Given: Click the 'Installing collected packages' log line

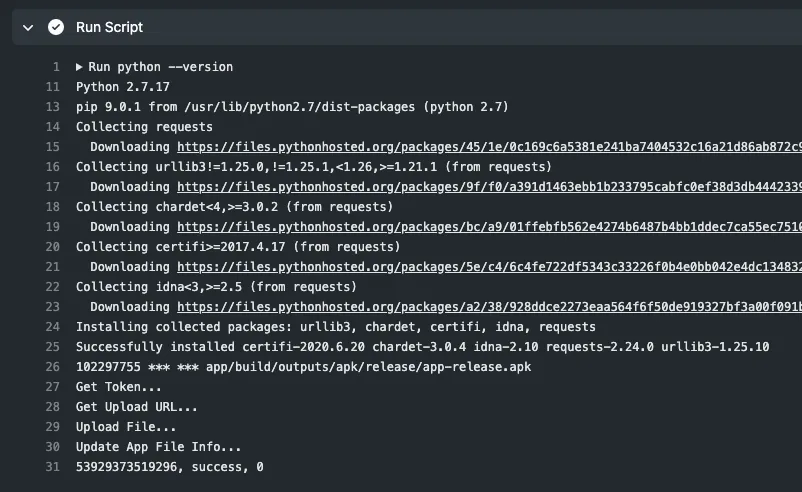Looking at the screenshot, I should click(x=336, y=327).
